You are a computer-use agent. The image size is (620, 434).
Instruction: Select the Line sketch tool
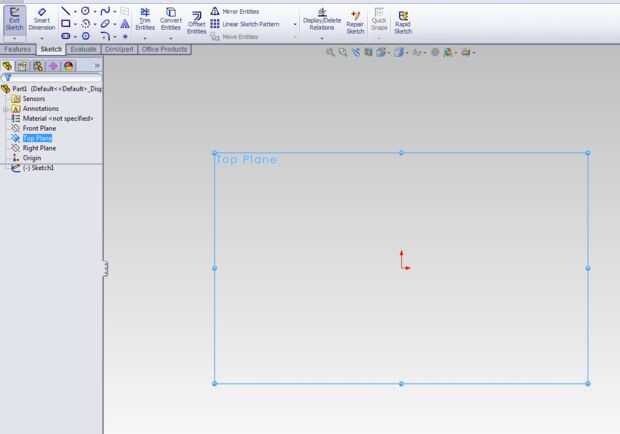pyautogui.click(x=66, y=11)
